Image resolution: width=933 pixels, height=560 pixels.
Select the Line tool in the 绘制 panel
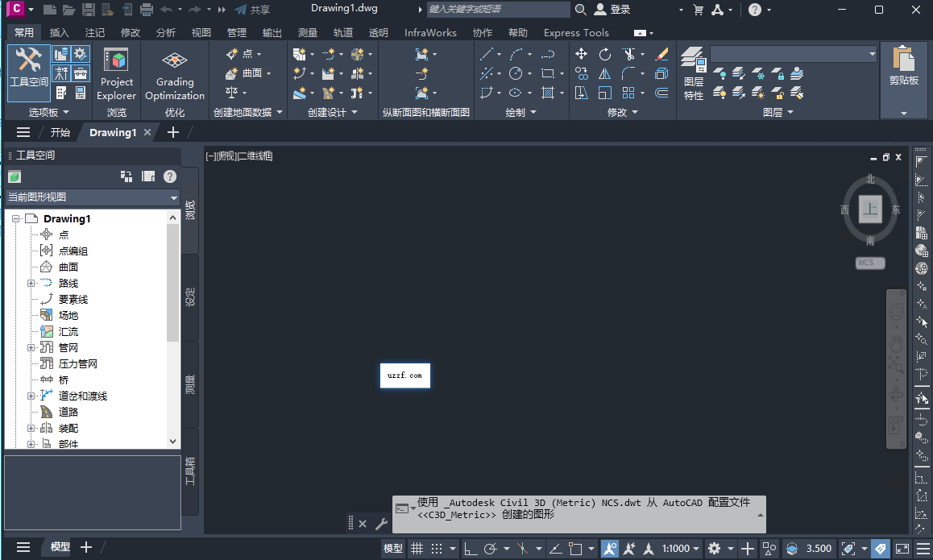pyautogui.click(x=487, y=53)
